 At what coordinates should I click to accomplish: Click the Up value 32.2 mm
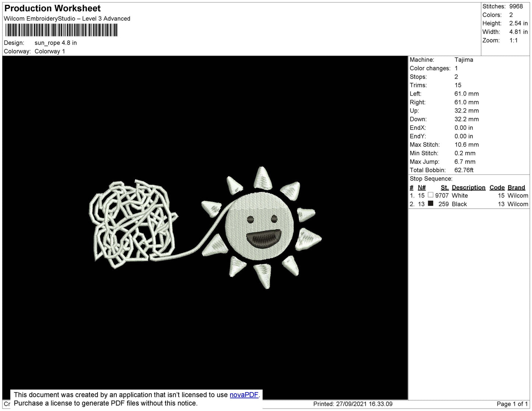(x=466, y=111)
